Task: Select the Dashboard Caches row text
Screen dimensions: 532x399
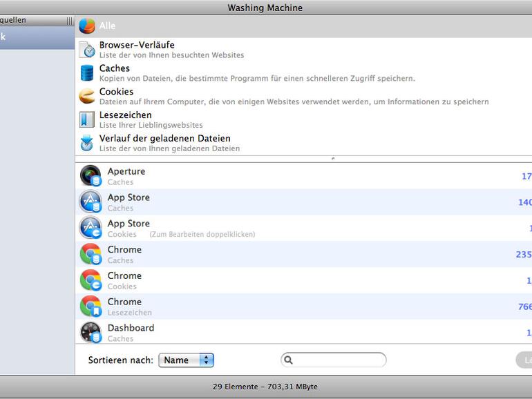Action: pyautogui.click(x=131, y=333)
